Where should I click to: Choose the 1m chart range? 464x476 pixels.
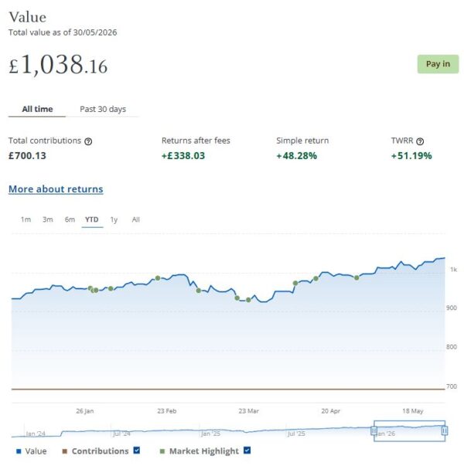(x=26, y=219)
